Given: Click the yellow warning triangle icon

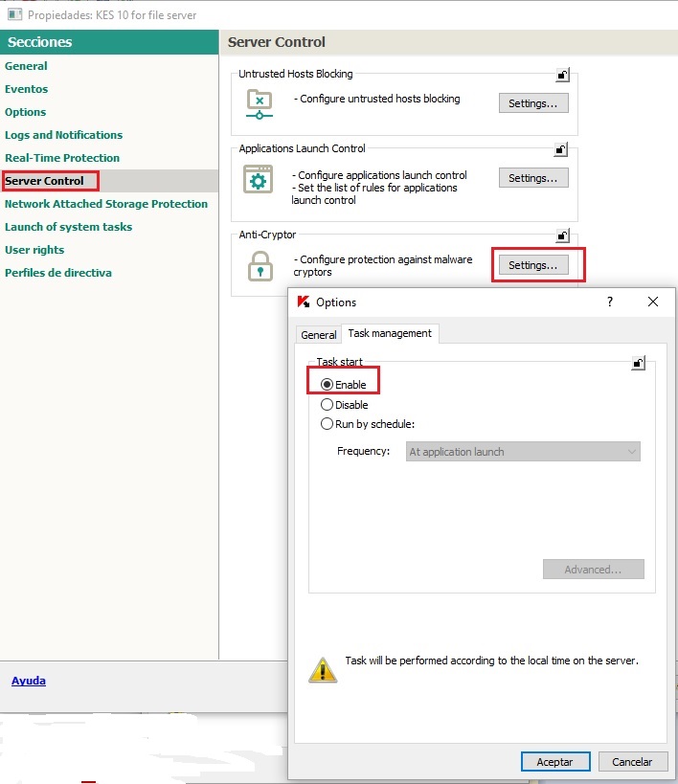Looking at the screenshot, I should click(323, 670).
